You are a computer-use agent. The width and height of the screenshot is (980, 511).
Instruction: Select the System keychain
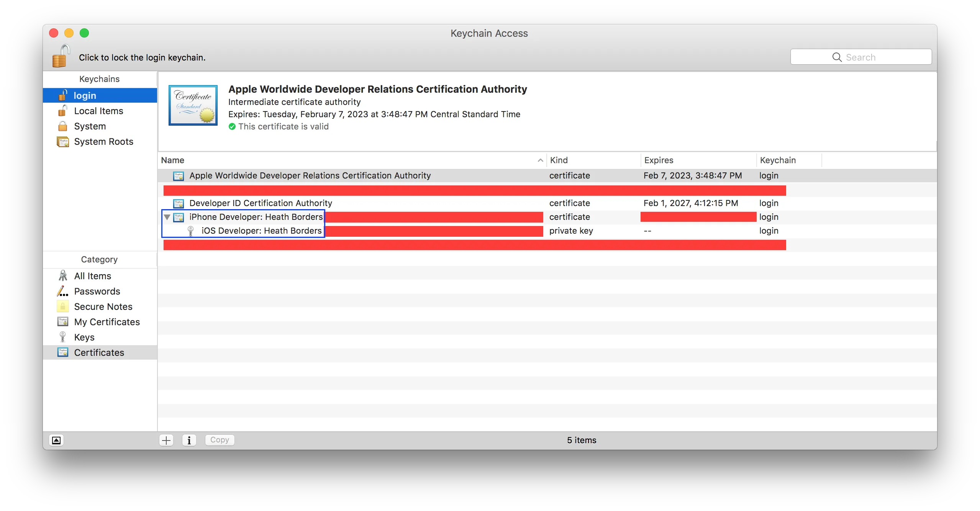(90, 126)
